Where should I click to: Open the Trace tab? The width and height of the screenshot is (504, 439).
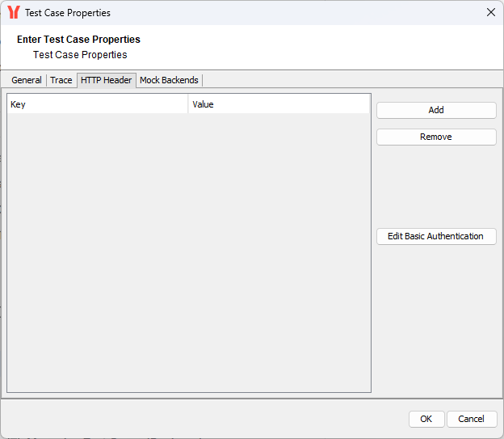pyautogui.click(x=61, y=80)
